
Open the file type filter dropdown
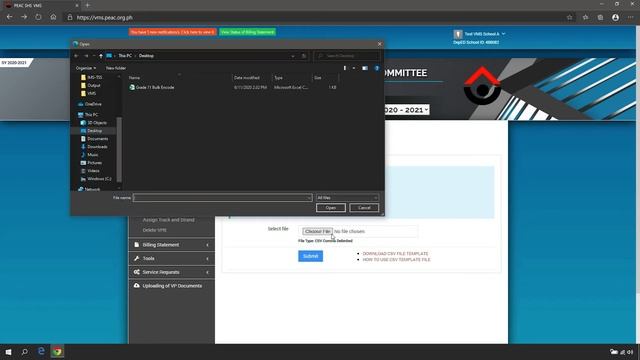tap(347, 198)
